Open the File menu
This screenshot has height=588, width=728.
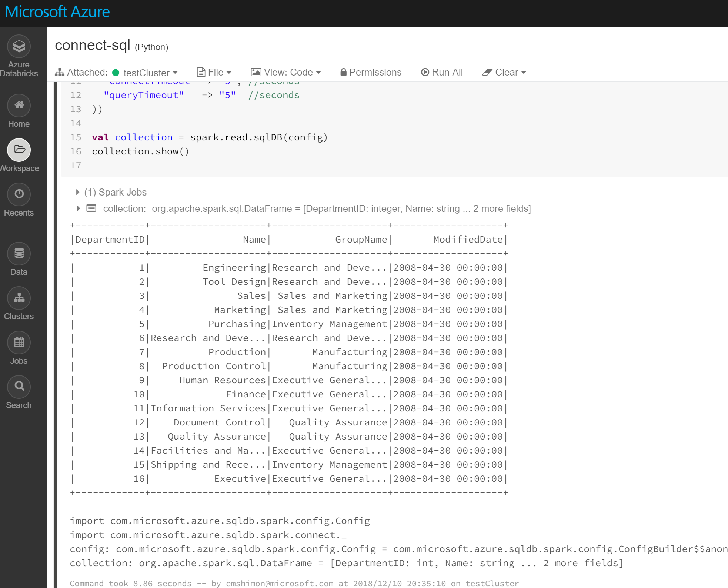[214, 72]
